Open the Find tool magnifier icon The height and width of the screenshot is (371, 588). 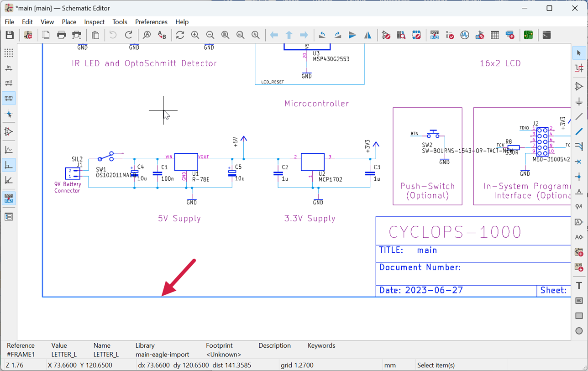click(x=147, y=35)
